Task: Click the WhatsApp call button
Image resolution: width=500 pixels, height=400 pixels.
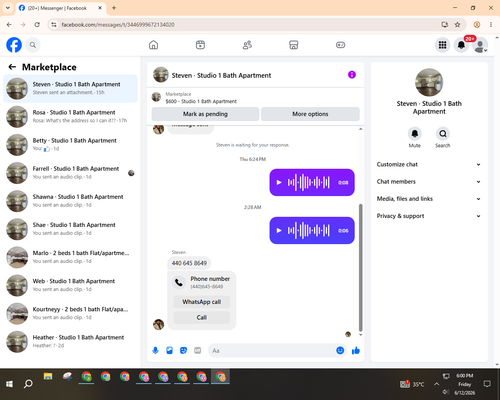Action: pyautogui.click(x=202, y=302)
